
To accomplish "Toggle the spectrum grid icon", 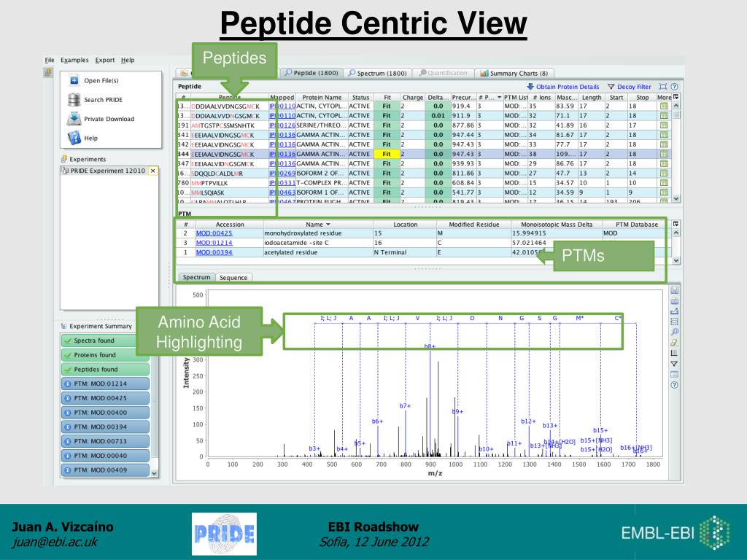I will pyautogui.click(x=674, y=322).
